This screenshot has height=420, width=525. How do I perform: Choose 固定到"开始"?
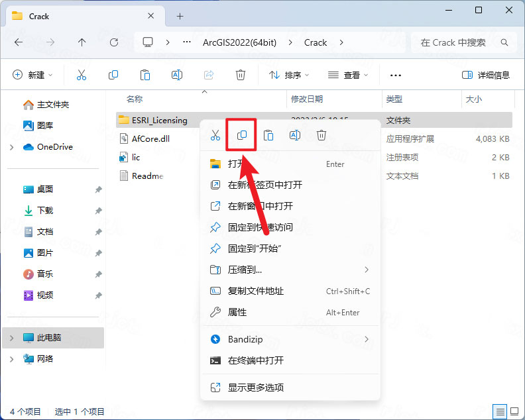(290, 248)
